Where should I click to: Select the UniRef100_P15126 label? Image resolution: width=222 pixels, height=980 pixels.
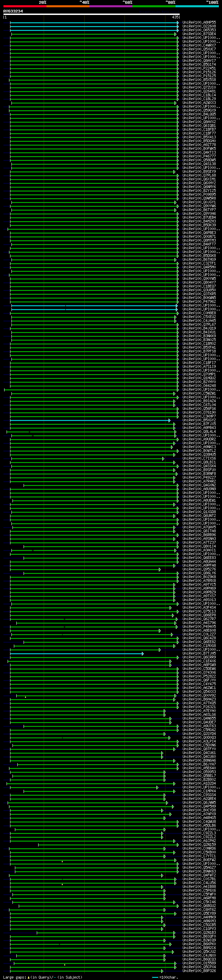pyautogui.click(x=199, y=72)
